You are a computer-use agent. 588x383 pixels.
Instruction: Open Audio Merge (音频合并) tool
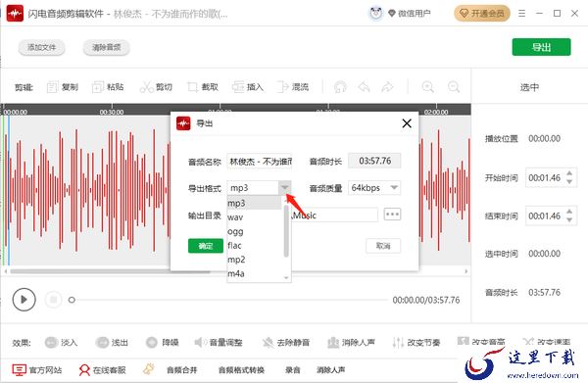click(182, 370)
